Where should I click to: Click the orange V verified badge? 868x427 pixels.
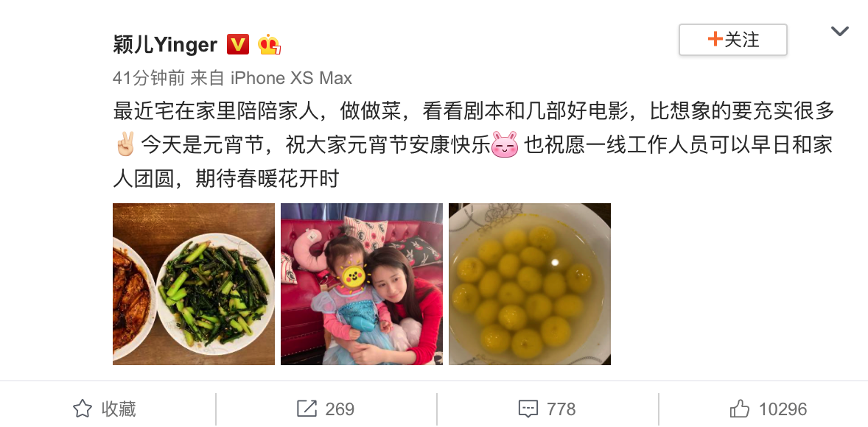[x=238, y=44]
